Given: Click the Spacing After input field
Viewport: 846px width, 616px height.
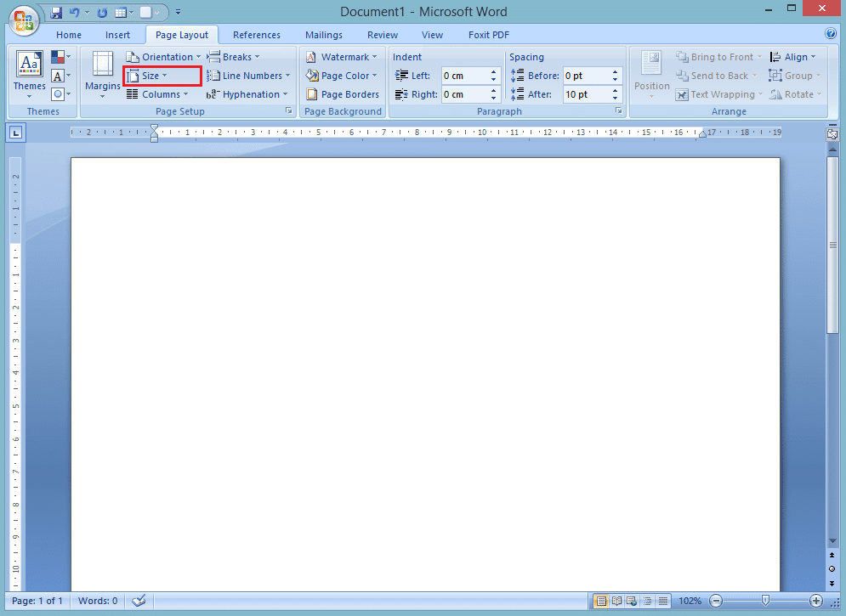Looking at the screenshot, I should pyautogui.click(x=586, y=94).
